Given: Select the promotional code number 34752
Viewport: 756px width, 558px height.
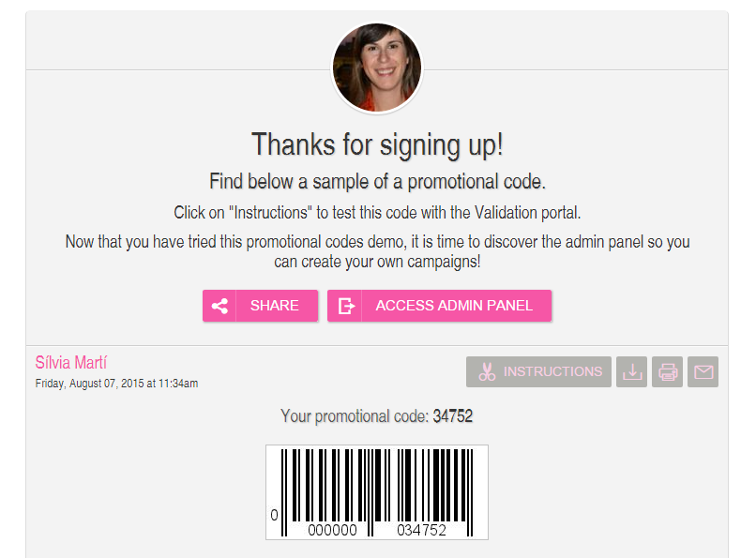Looking at the screenshot, I should click(453, 415).
